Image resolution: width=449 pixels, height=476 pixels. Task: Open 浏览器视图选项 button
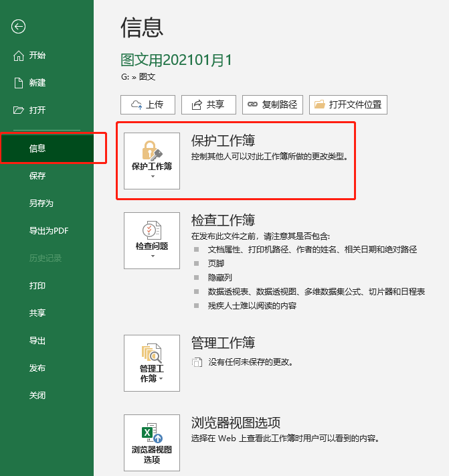point(152,443)
